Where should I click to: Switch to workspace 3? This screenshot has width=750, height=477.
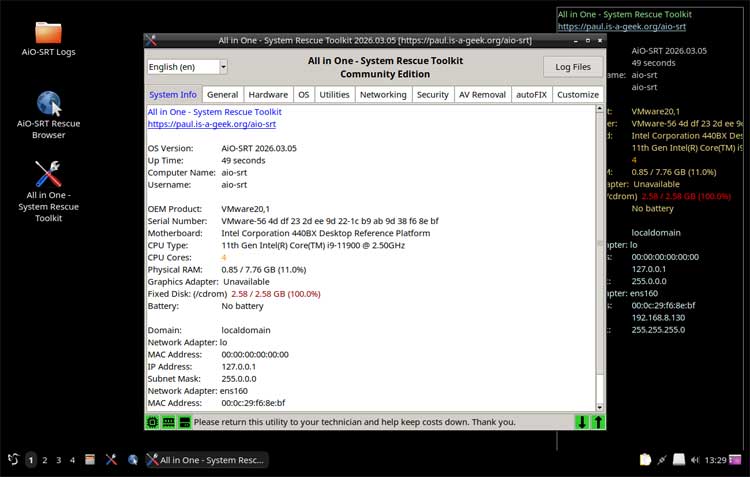pos(58,460)
